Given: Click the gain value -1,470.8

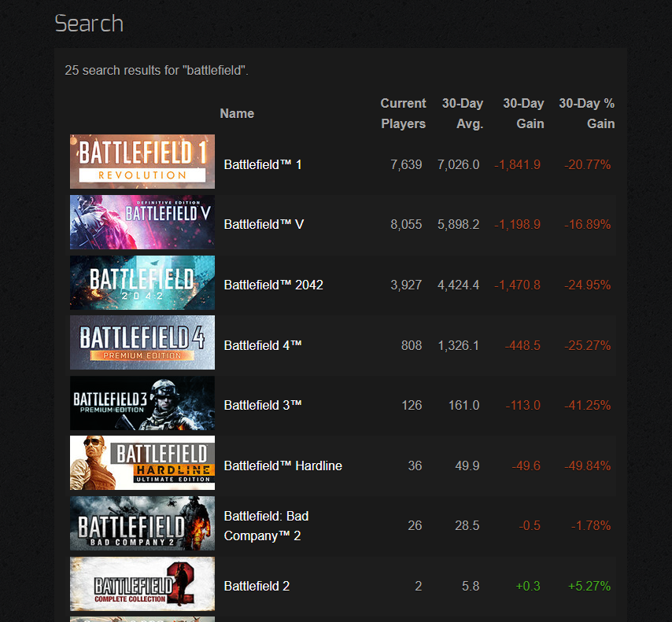Looking at the screenshot, I should (517, 285).
